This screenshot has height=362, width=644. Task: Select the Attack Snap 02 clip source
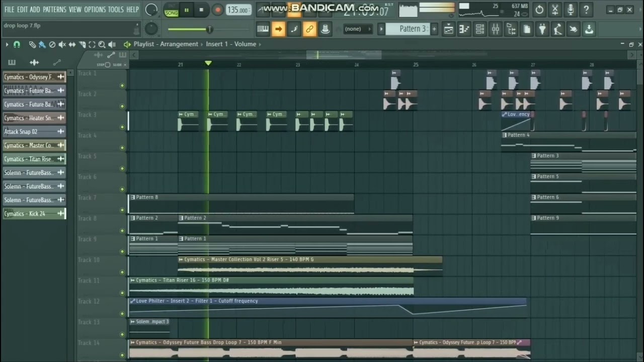click(34, 132)
